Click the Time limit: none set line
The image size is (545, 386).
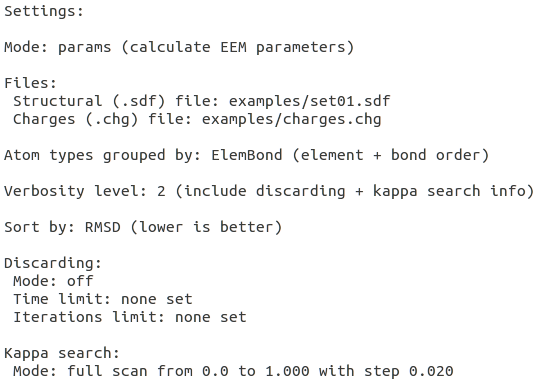[103, 299]
